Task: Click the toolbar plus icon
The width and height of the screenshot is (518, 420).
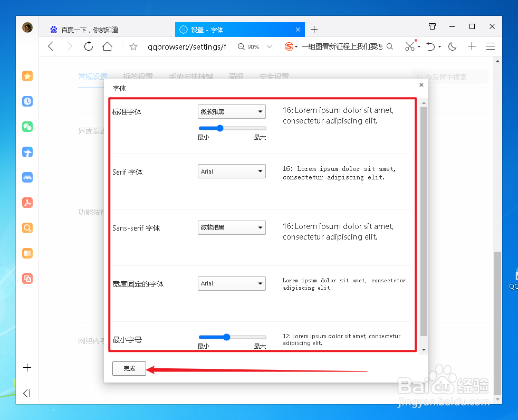Action: 472,46
